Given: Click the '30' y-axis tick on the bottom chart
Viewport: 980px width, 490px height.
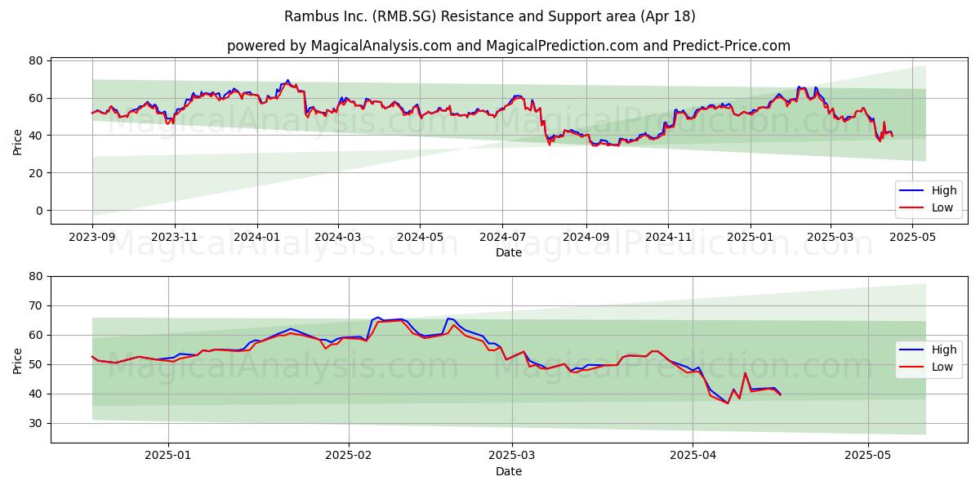Looking at the screenshot, I should tap(37, 423).
